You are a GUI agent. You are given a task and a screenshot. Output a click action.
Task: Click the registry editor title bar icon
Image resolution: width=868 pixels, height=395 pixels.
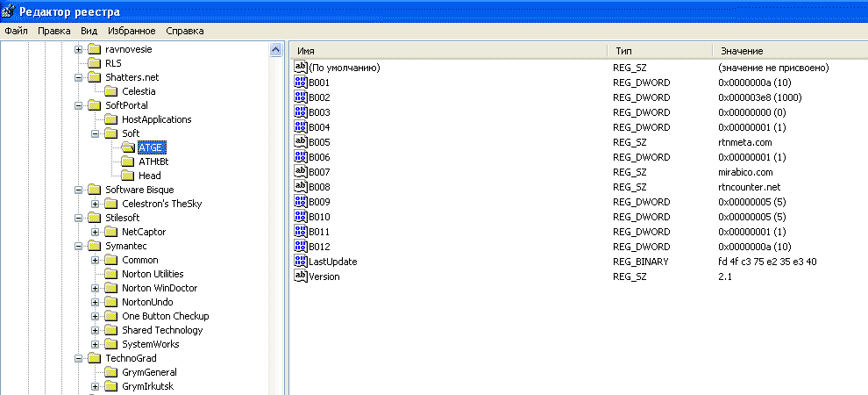(x=8, y=11)
